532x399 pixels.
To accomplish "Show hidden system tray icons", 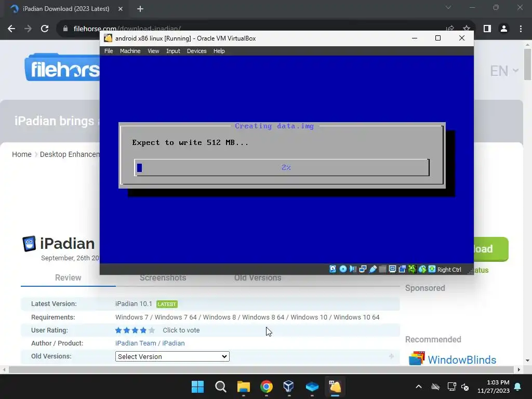I will point(419,387).
